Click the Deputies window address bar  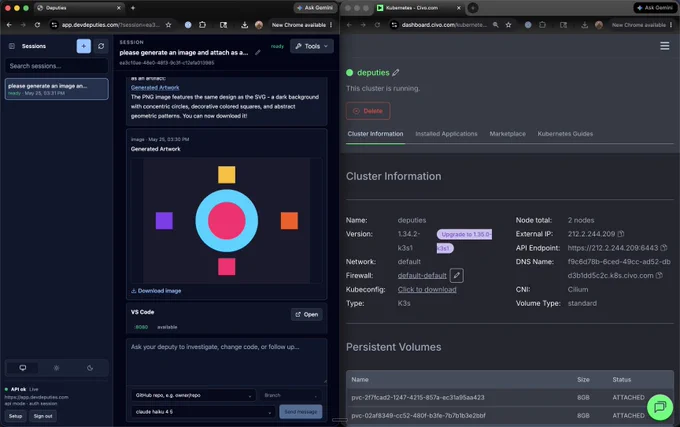111,25
